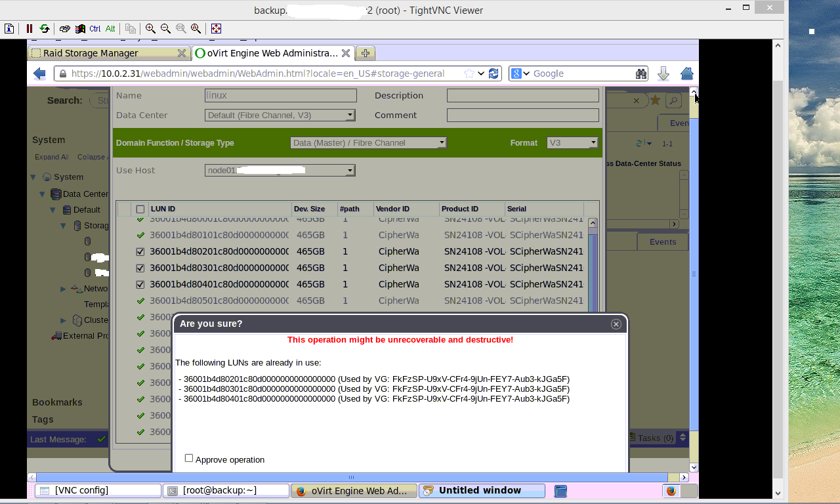
Task: Click the Firefox home icon
Action: (686, 73)
